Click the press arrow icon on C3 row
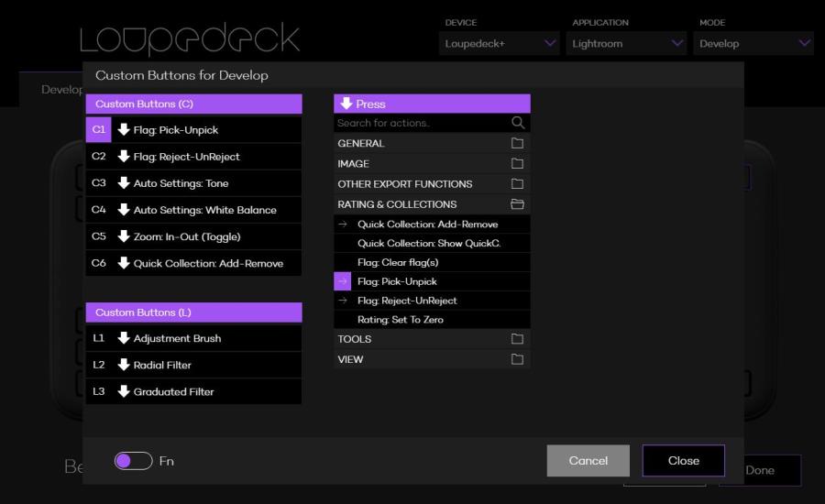The width and height of the screenshot is (825, 504). pos(124,183)
